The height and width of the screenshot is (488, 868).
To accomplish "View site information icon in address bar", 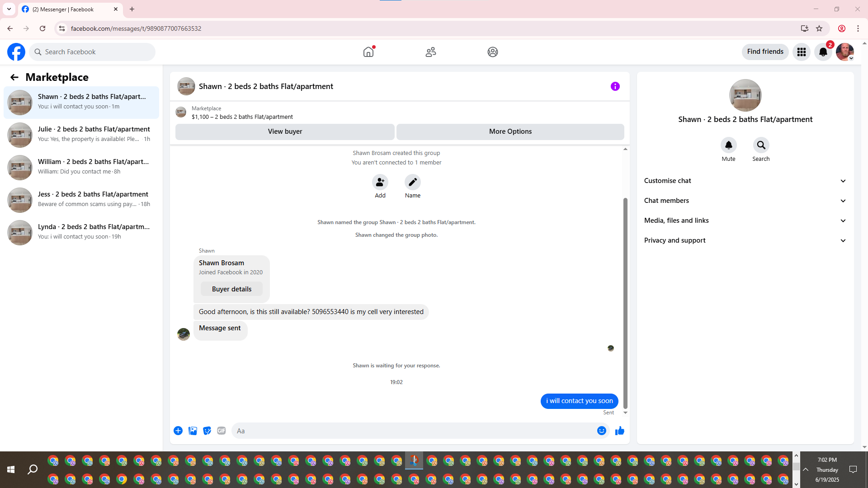I will 62,28.
